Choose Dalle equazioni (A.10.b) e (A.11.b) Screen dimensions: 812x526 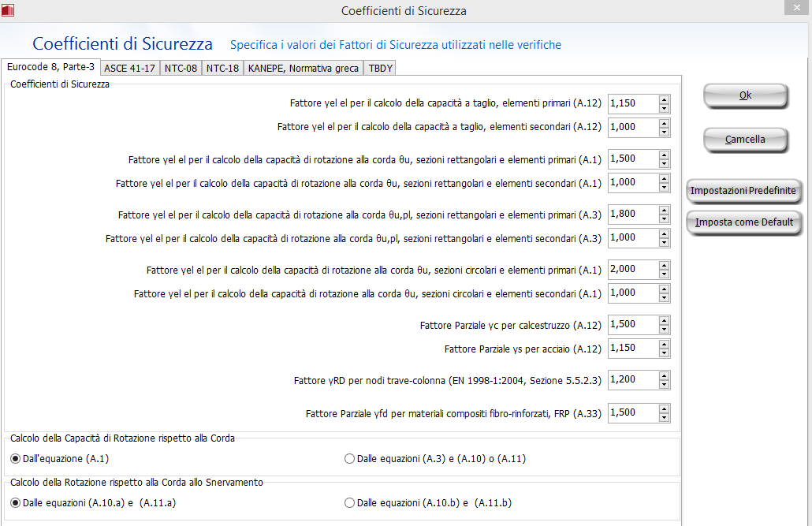point(349,502)
